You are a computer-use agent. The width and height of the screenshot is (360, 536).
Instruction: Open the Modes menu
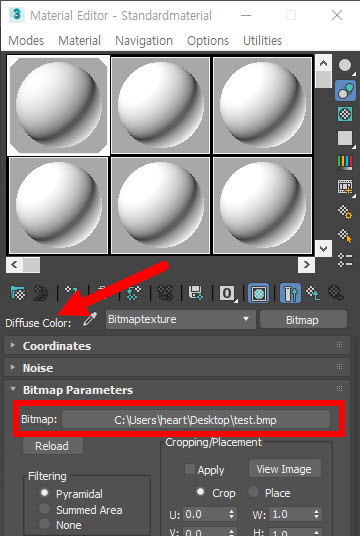coord(26,41)
